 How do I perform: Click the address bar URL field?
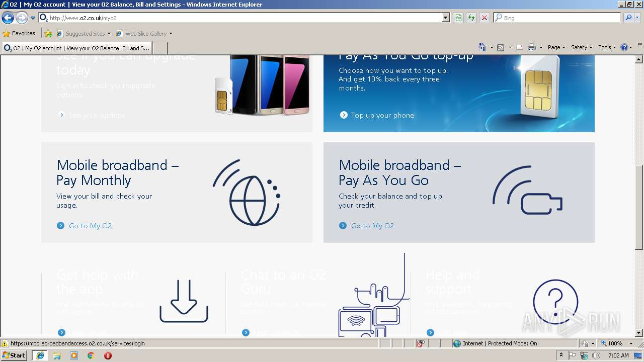click(240, 18)
